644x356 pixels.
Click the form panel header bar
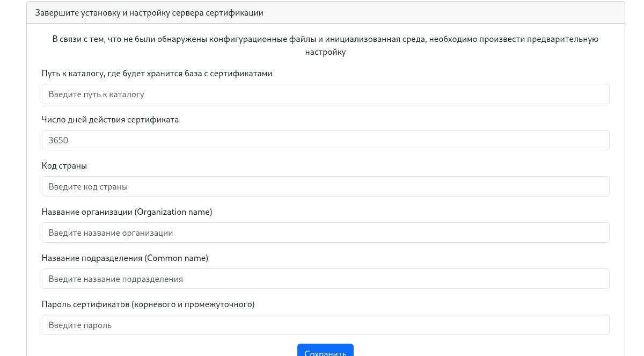coord(325,12)
